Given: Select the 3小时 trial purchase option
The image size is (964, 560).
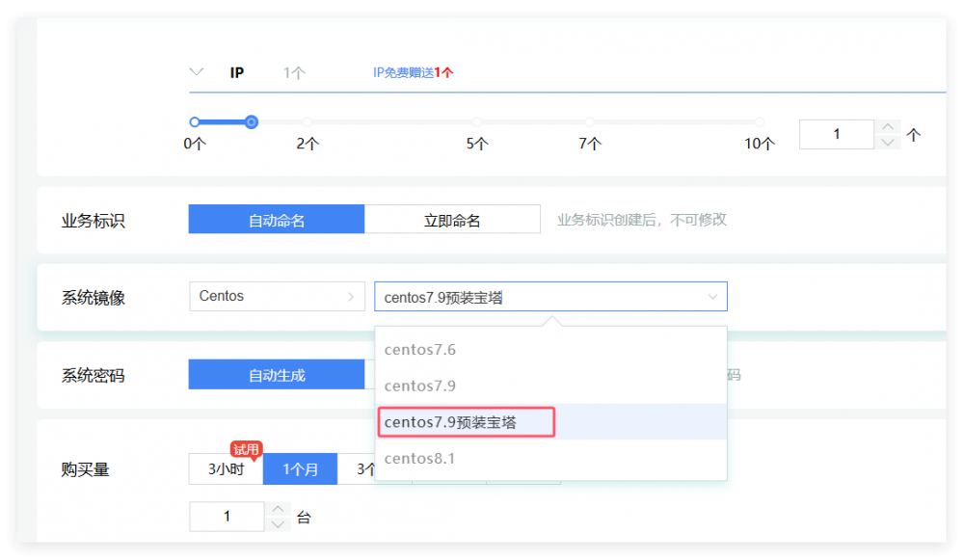Looking at the screenshot, I should point(226,469).
